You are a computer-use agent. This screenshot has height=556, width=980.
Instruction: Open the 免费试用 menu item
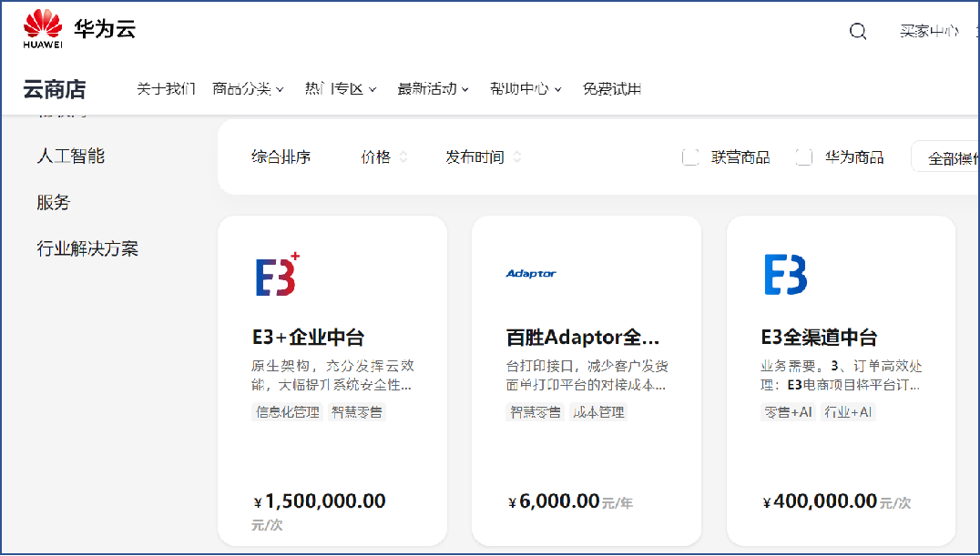612,89
